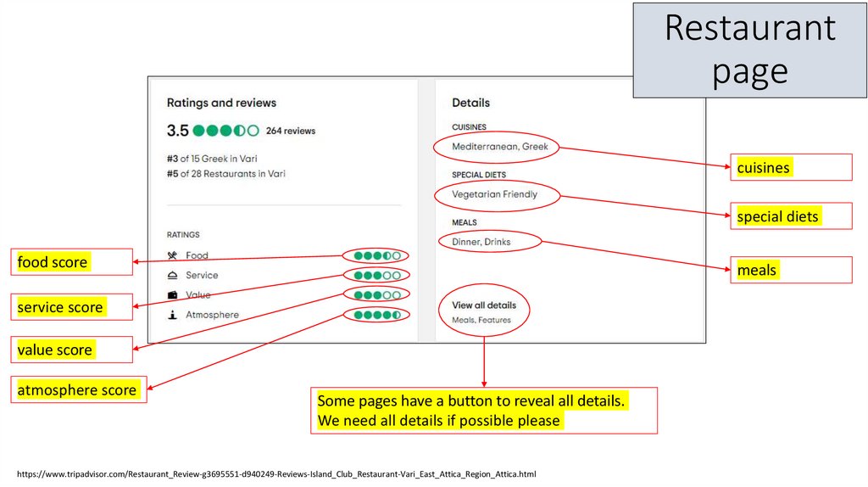Select the Mediterranean, Greek cuisines text
The width and height of the screenshot is (868, 487).
click(x=500, y=147)
